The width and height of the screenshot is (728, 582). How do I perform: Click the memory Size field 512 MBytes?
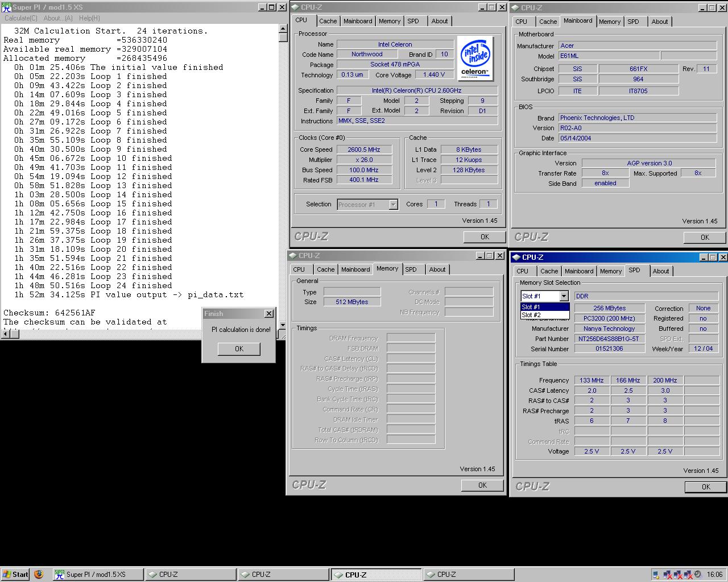(x=351, y=302)
